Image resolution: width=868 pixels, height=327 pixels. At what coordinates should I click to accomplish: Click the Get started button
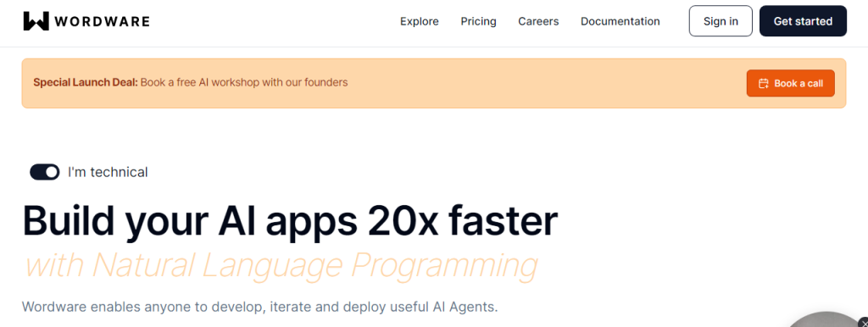tap(803, 21)
